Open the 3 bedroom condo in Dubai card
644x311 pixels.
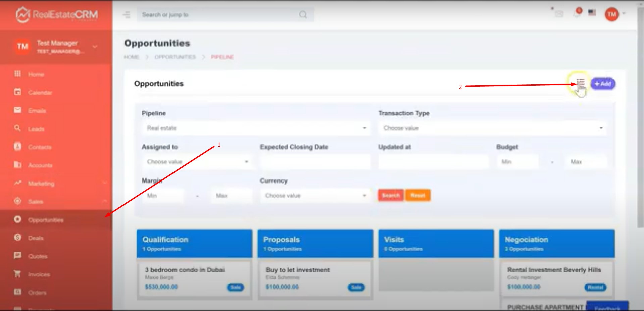click(x=185, y=270)
